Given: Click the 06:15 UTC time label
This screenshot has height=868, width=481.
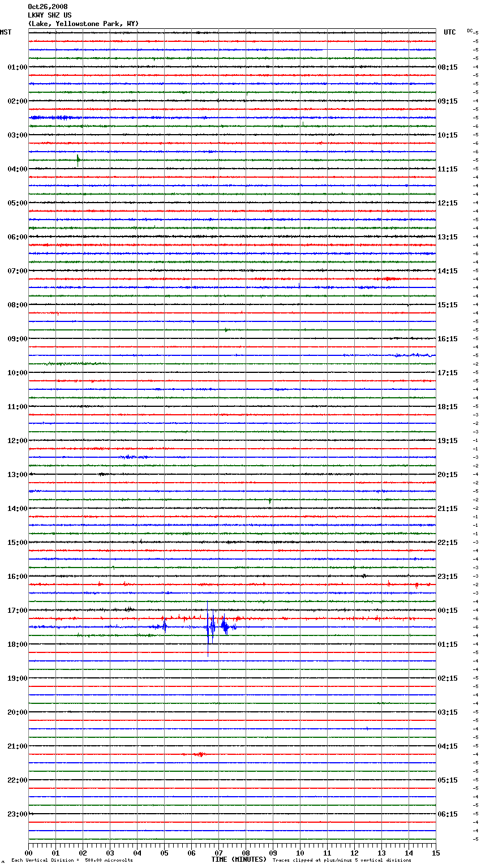Looking at the screenshot, I should coord(448,814).
